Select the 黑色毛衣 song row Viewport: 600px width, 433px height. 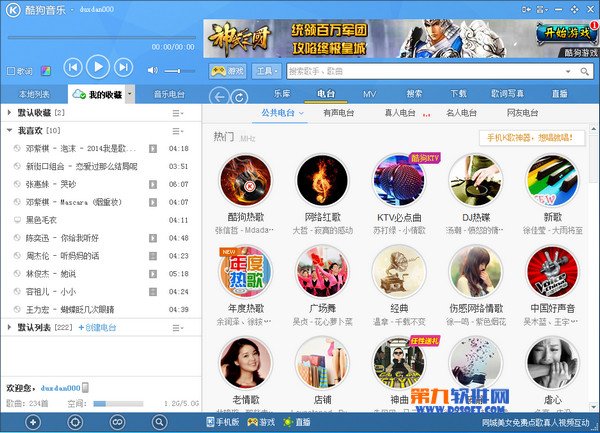101,220
